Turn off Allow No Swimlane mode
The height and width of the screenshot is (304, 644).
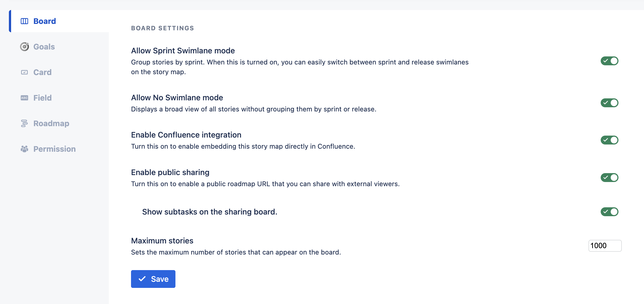point(609,103)
